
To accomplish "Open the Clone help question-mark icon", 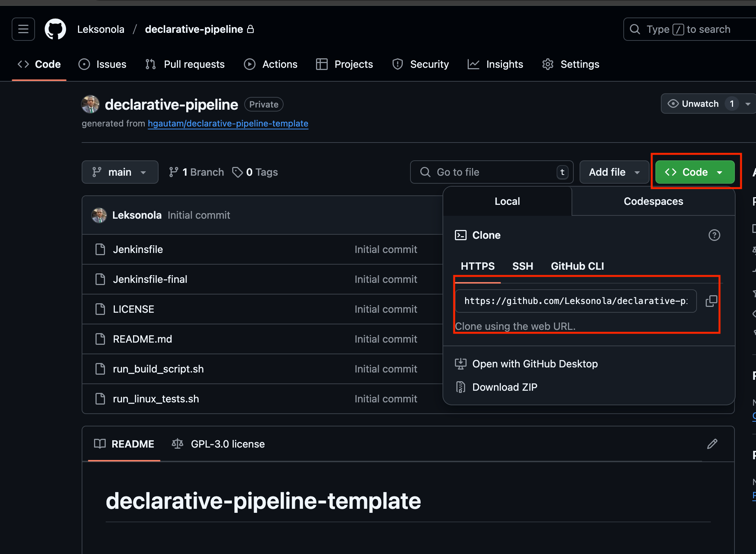I will (714, 235).
